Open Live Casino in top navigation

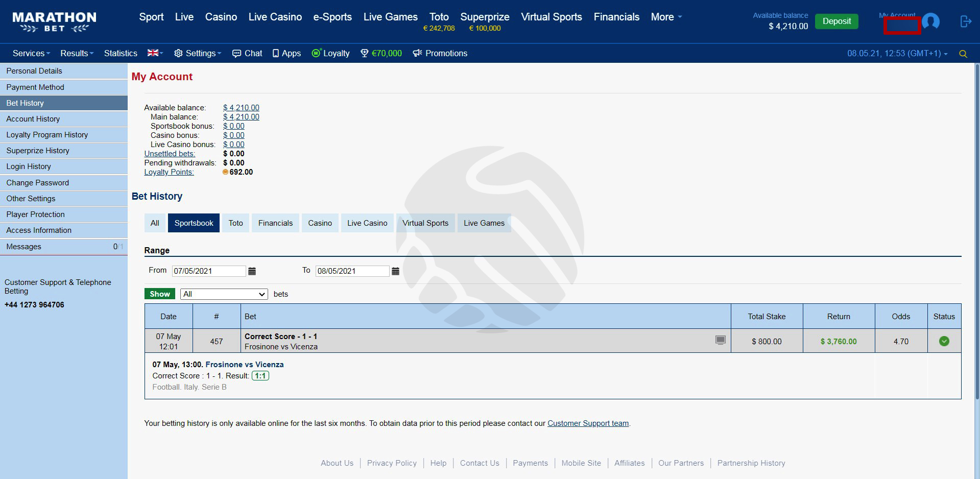coord(275,17)
